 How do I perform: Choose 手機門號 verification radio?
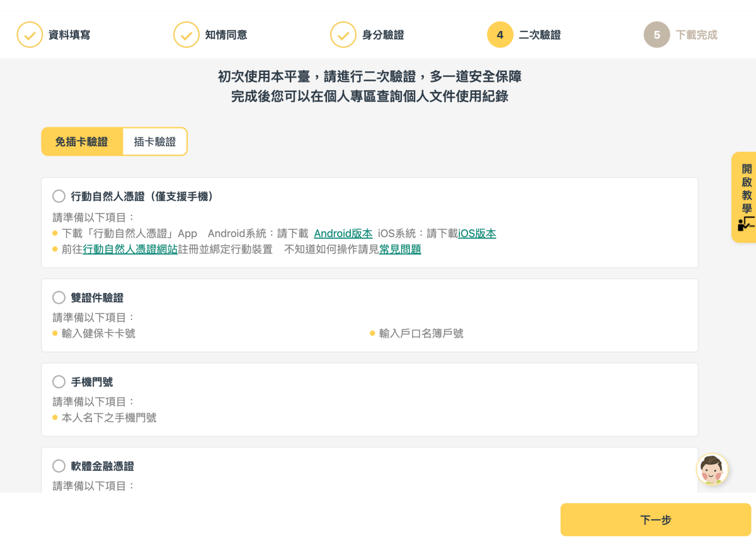point(59,382)
